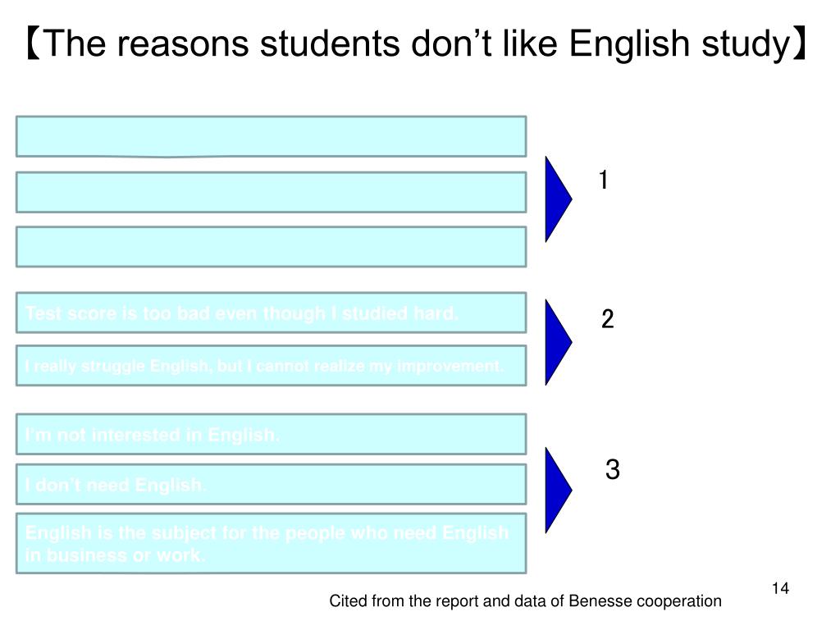The width and height of the screenshot is (840, 630).
Task: Click the 'I really struggle English' box
Action: point(271,366)
